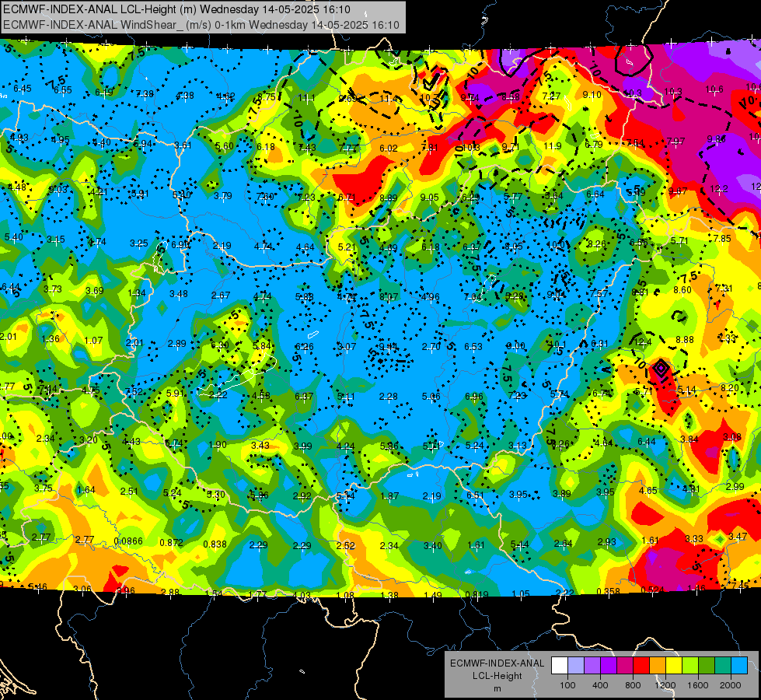Click the red swatch in the legend
The image size is (761, 700).
(x=641, y=666)
